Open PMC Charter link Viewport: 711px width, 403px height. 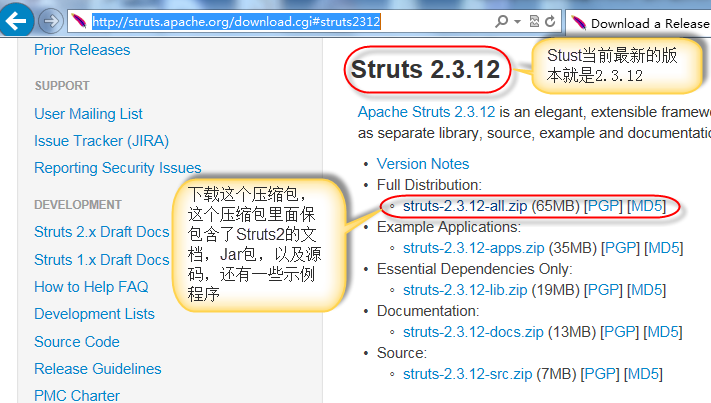(77, 395)
